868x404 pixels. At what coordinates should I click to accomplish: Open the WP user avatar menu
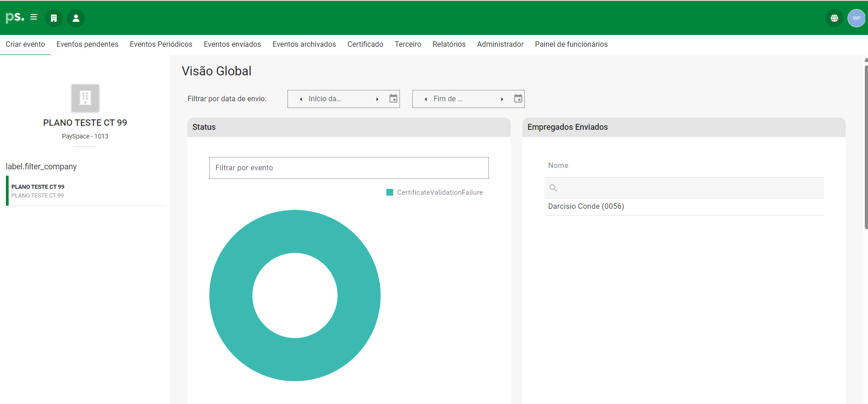click(856, 18)
